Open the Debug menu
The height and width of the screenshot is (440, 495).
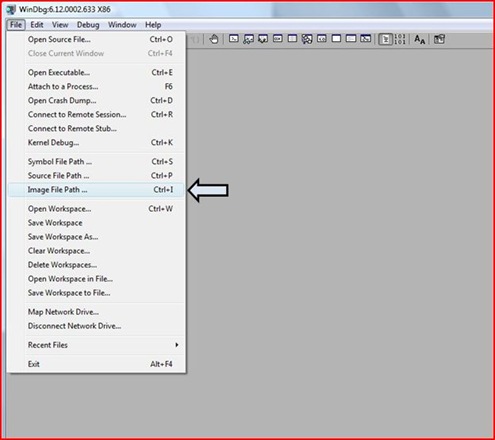pyautogui.click(x=88, y=25)
